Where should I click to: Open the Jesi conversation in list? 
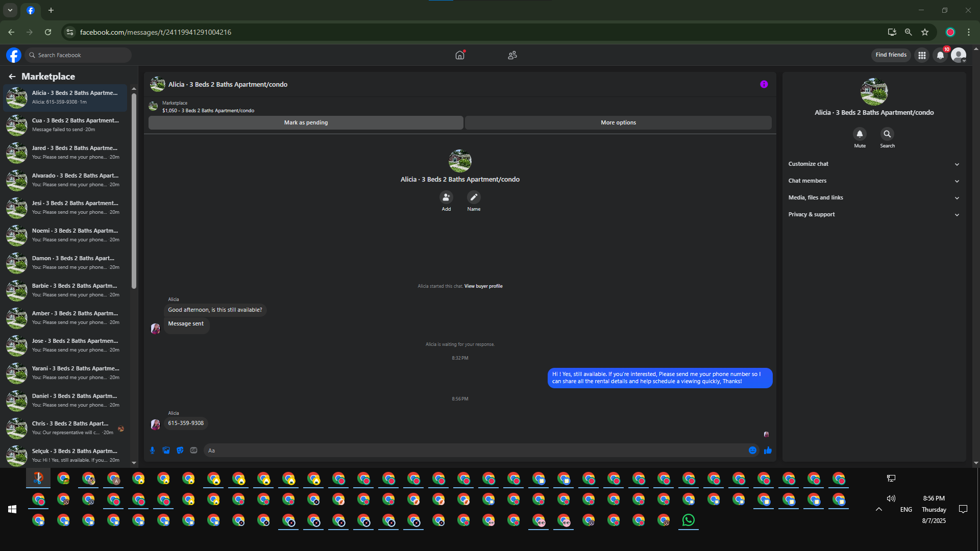coord(65,208)
